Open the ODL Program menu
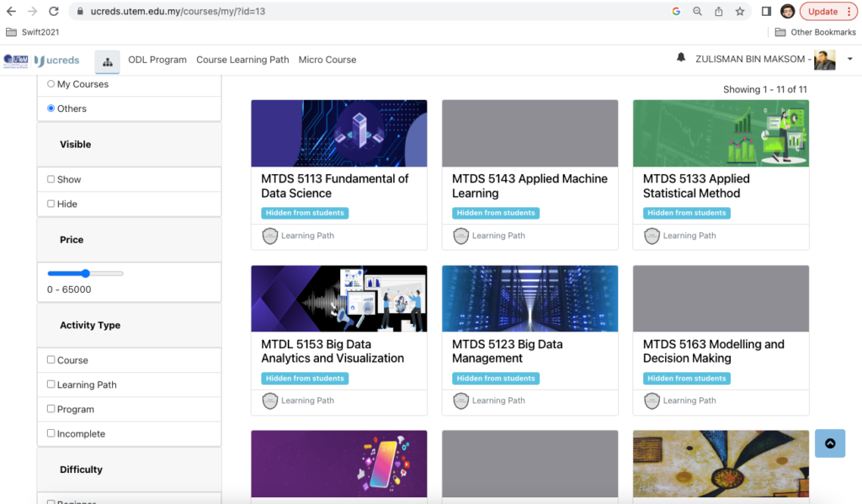862x504 pixels. (x=157, y=60)
